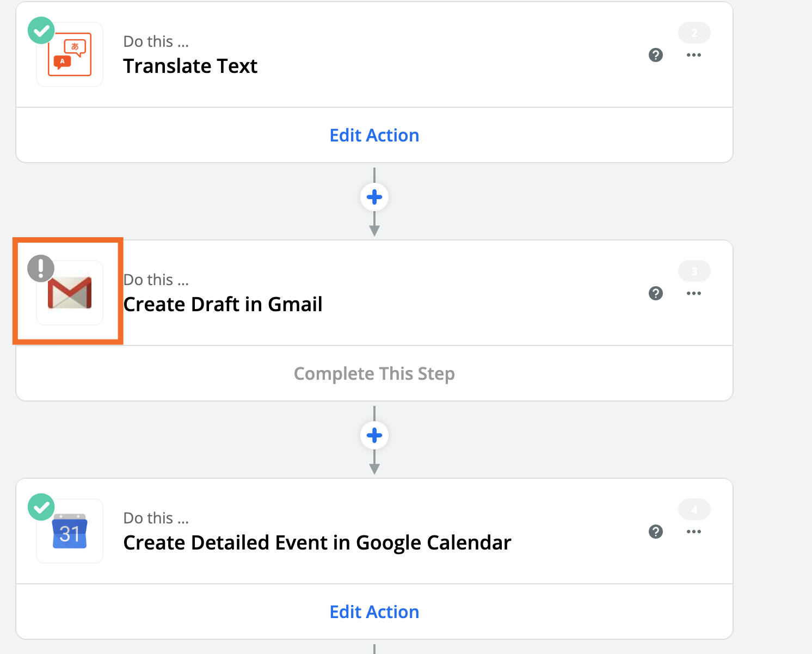Add step after Translate Text with plus
Image resolution: width=812 pixels, height=654 pixels.
[374, 197]
